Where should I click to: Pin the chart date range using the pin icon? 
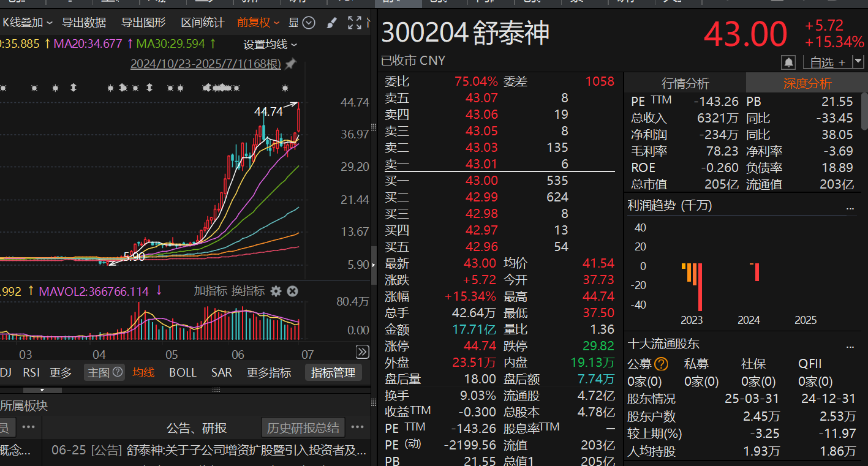(x=290, y=64)
